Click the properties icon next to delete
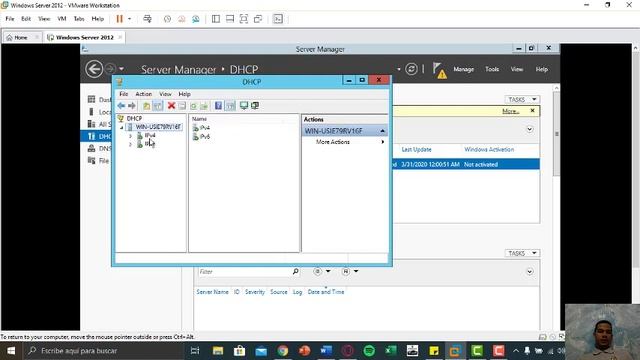640x360 pixels. [x=182, y=106]
